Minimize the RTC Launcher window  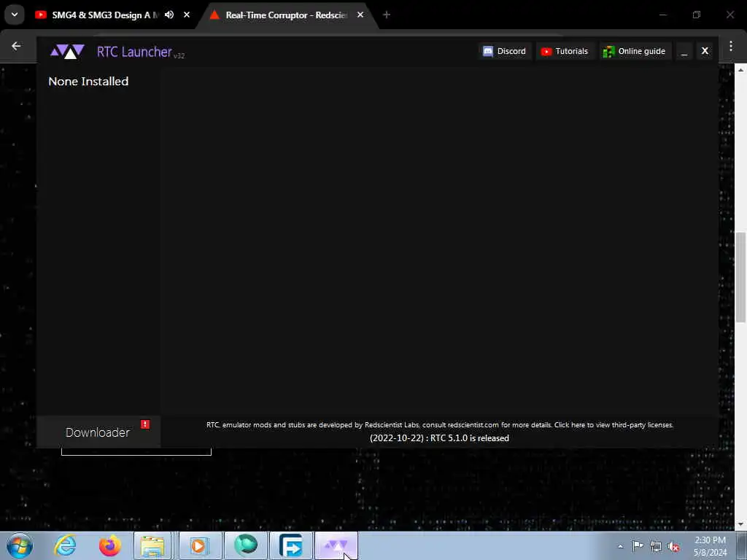point(684,51)
